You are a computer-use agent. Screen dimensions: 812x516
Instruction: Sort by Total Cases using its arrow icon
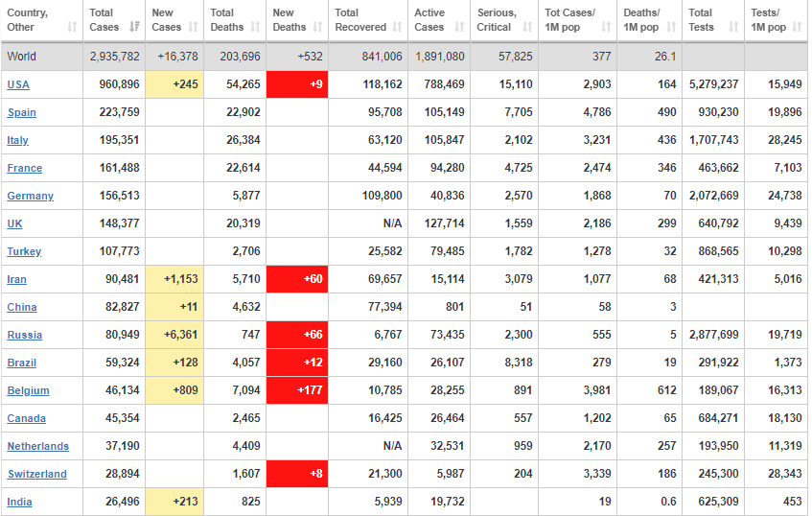(133, 28)
